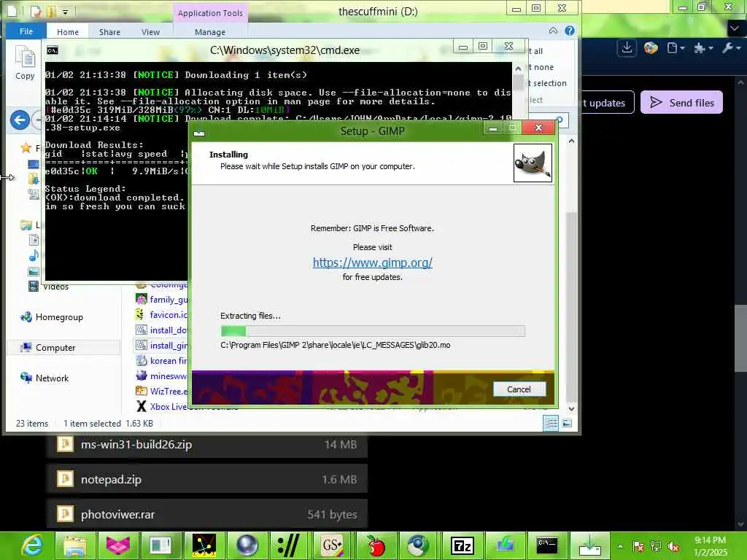Viewport: 747px width, 560px height.
Task: Switch Explorer to details view icon
Action: (551, 424)
